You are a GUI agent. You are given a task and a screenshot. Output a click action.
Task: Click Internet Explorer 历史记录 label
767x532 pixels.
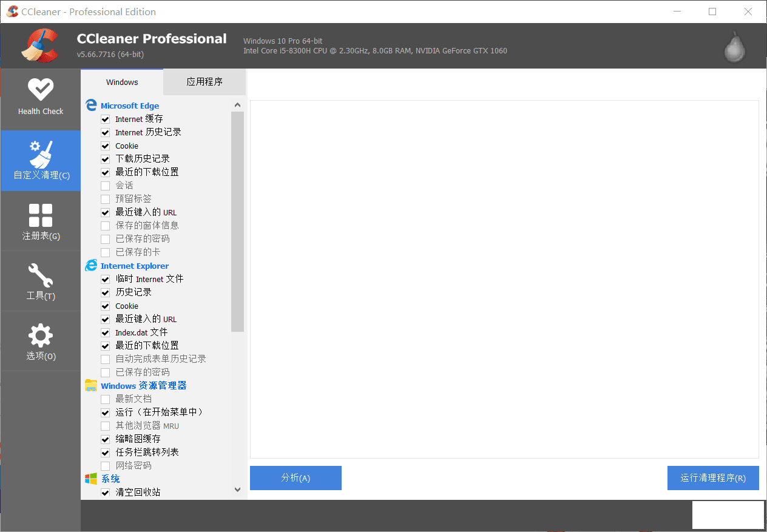pos(133,292)
